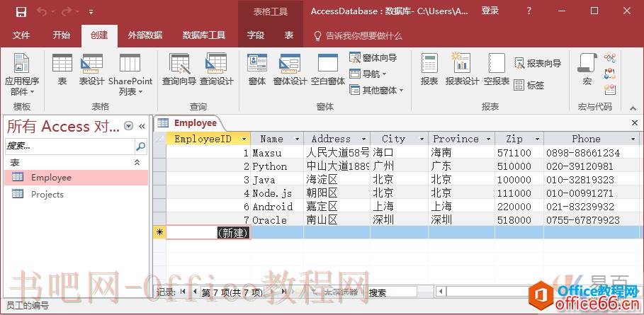Launch Report Wizard (报表向导)
Viewport: 644px width, 315px height.
(538, 63)
